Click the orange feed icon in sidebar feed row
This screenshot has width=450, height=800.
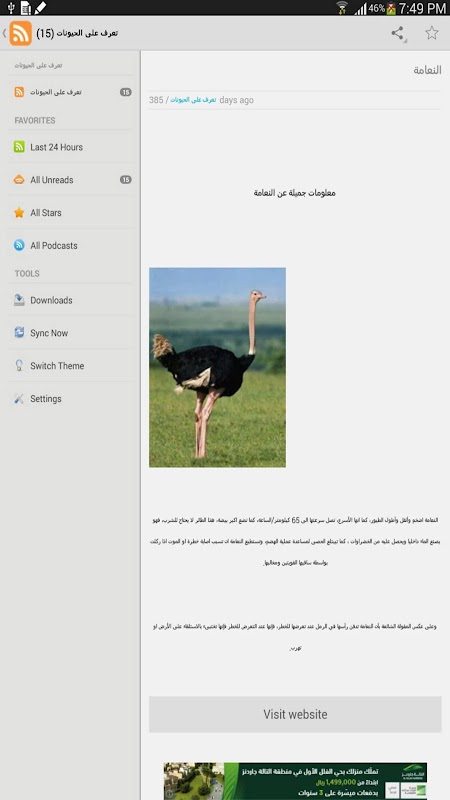coord(19,92)
